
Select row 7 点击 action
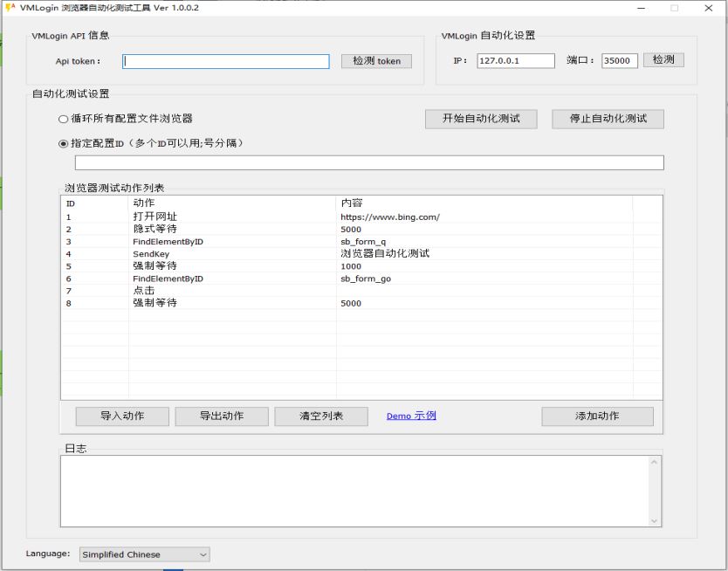click(x=144, y=291)
